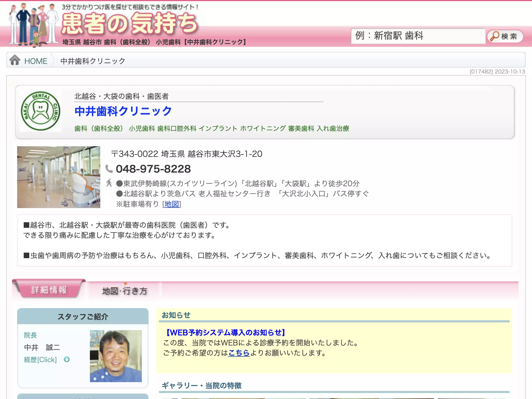This screenshot has height=399, width=532.
Task: Click the walking person access icon
Action: click(x=109, y=183)
